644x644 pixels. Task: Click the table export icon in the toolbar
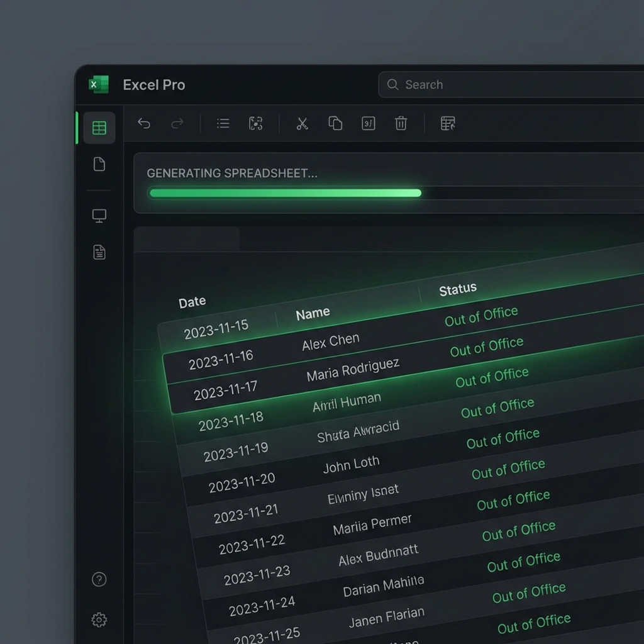[447, 123]
